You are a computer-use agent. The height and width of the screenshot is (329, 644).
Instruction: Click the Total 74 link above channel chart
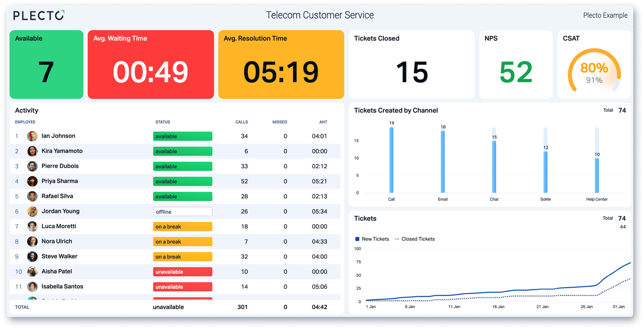click(615, 110)
